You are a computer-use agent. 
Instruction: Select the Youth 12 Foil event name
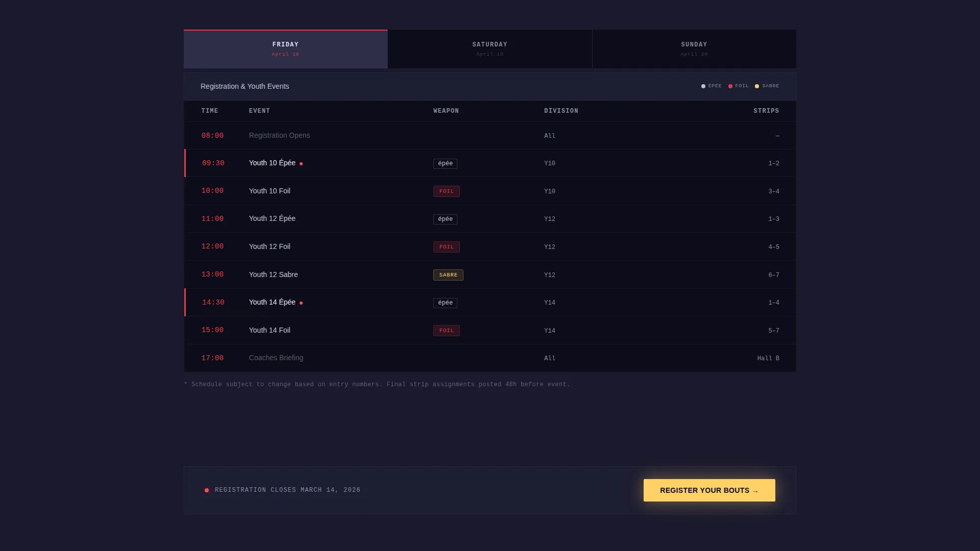269,246
